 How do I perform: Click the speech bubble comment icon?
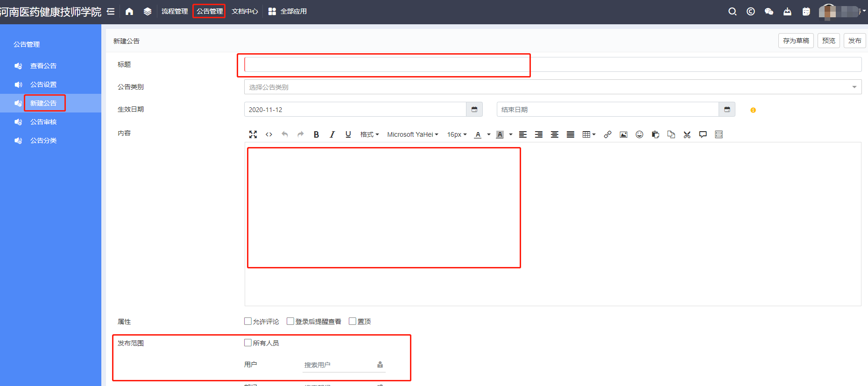[703, 134]
